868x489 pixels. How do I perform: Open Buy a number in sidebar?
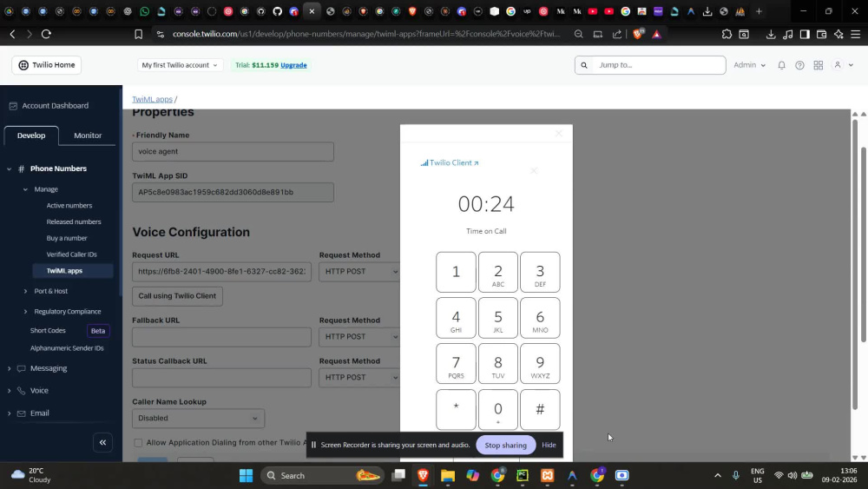[x=67, y=238]
